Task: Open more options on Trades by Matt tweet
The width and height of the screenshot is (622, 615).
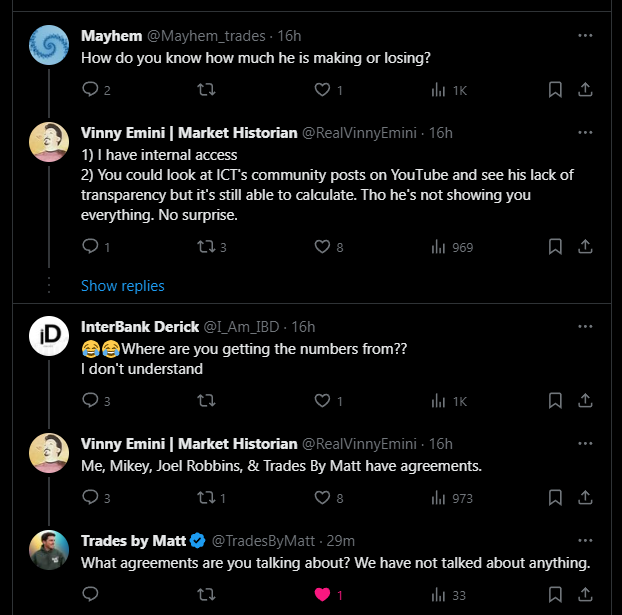Action: click(x=585, y=540)
